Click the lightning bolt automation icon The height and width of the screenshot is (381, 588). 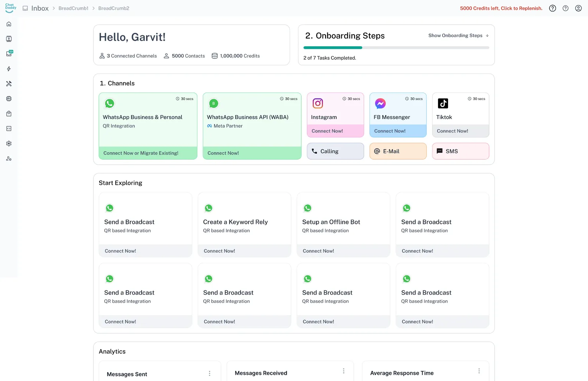9,69
